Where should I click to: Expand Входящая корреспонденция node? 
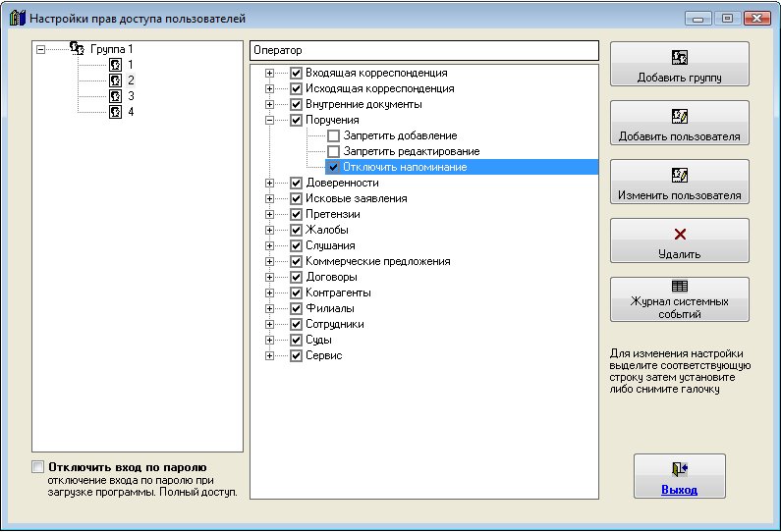pyautogui.click(x=269, y=74)
